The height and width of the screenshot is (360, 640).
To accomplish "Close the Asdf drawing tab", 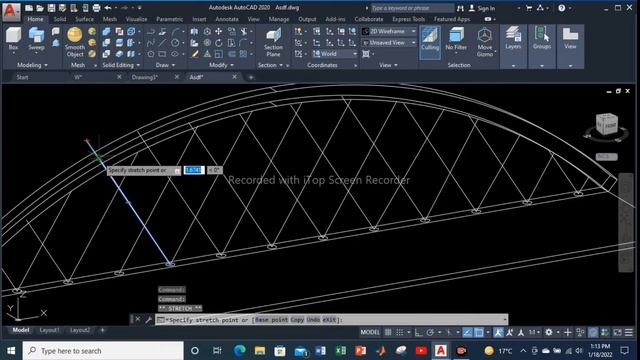I will point(234,77).
